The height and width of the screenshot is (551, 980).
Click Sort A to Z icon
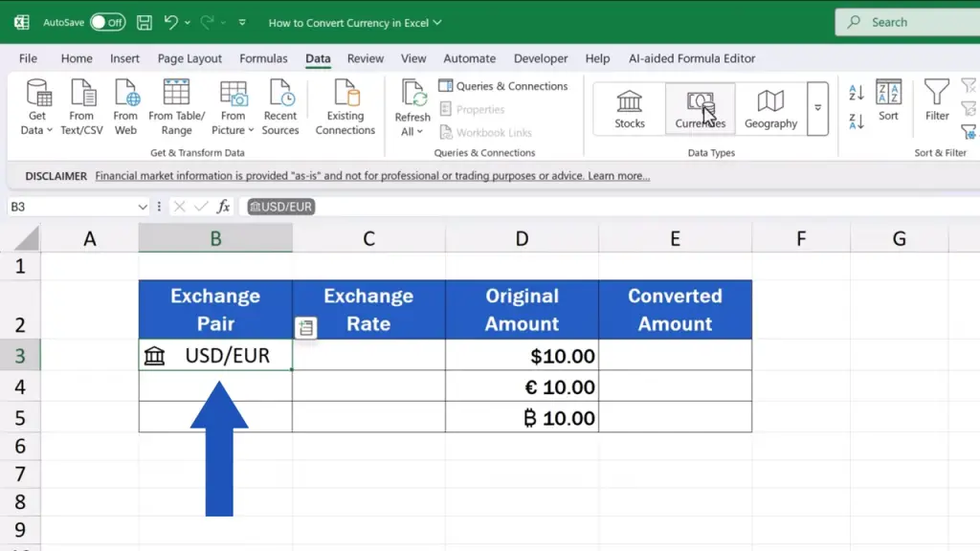(857, 93)
